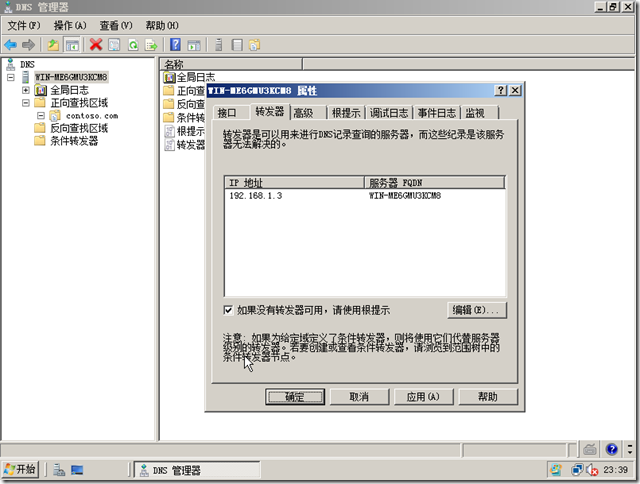
Task: Expand the 全局日志 tree node
Action: (26, 90)
